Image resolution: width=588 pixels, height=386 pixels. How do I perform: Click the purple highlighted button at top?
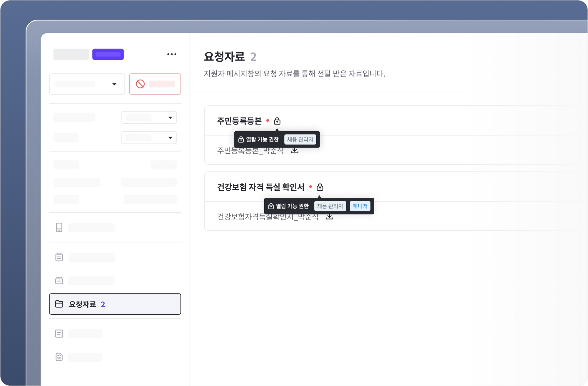point(108,54)
